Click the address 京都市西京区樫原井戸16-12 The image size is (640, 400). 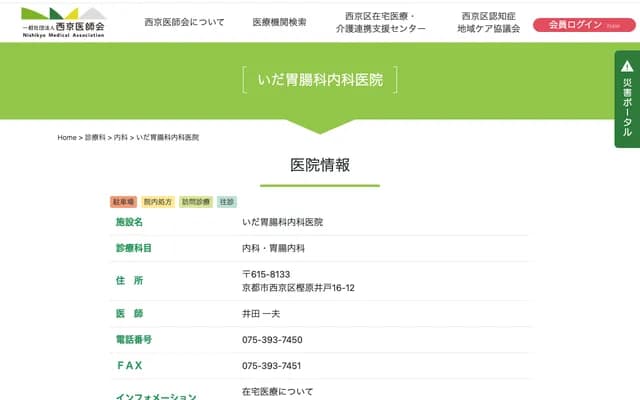(298, 288)
